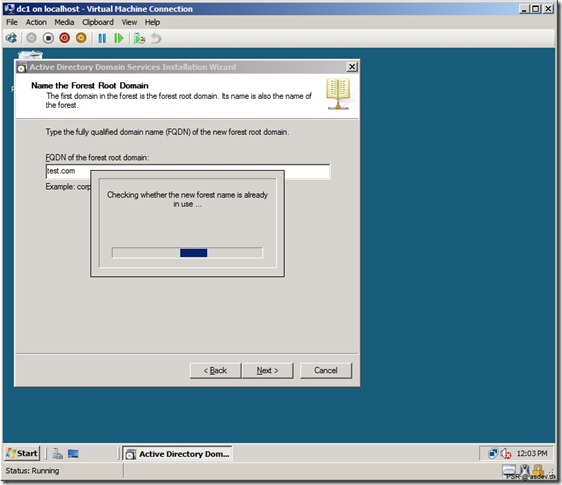Click the network tray icon
This screenshot has height=485, width=562.
(x=493, y=453)
